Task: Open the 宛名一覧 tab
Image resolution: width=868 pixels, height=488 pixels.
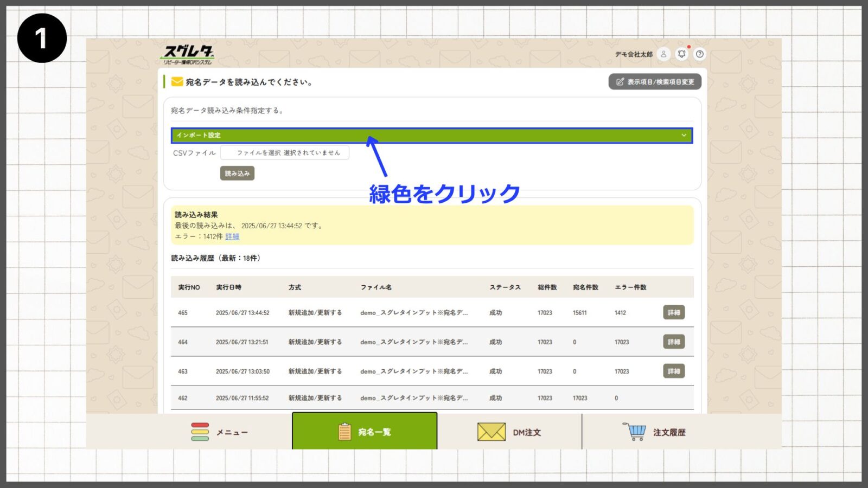Action: (x=365, y=432)
